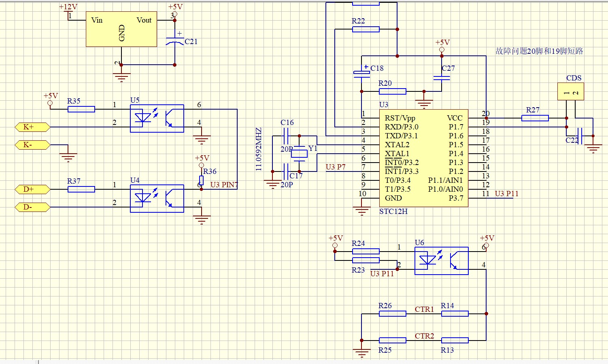This screenshot has width=608, height=364.
Task: Select resistor R27 near pin 20
Action: 535,118
